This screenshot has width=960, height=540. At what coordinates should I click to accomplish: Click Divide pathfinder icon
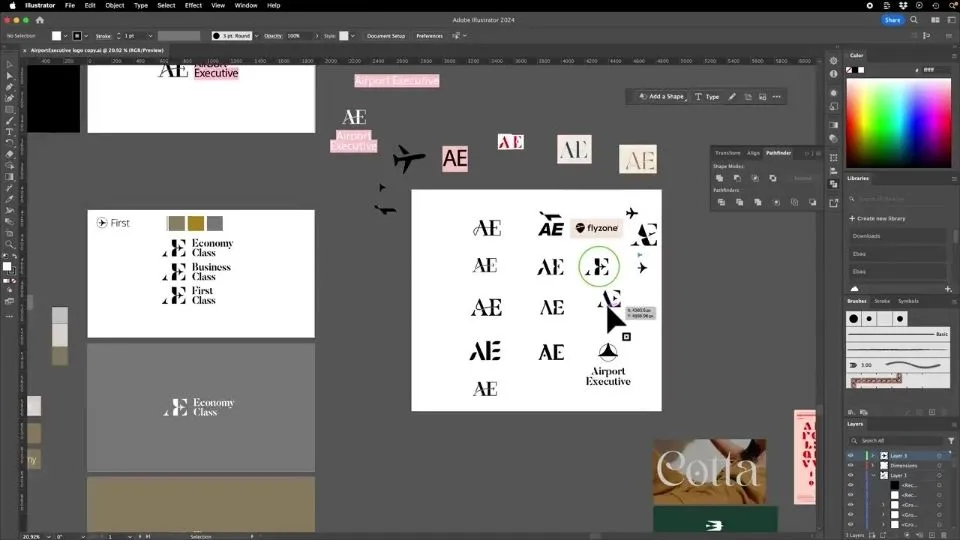(721, 202)
